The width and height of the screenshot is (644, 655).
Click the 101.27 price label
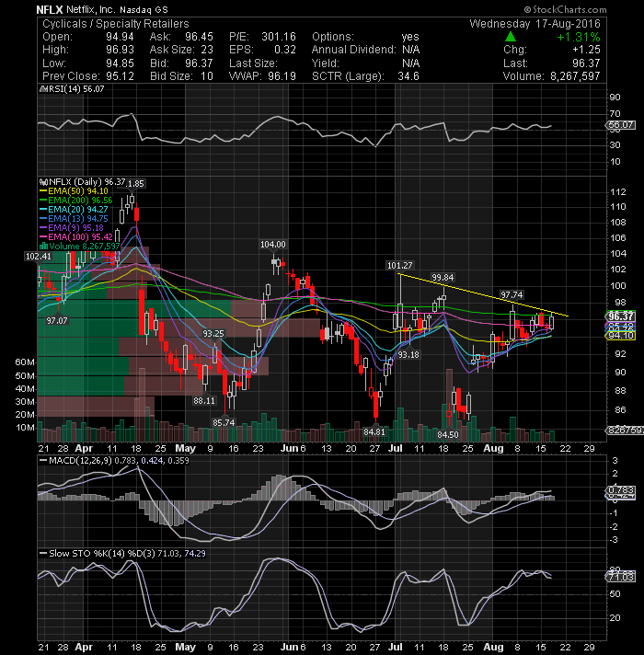click(x=399, y=265)
